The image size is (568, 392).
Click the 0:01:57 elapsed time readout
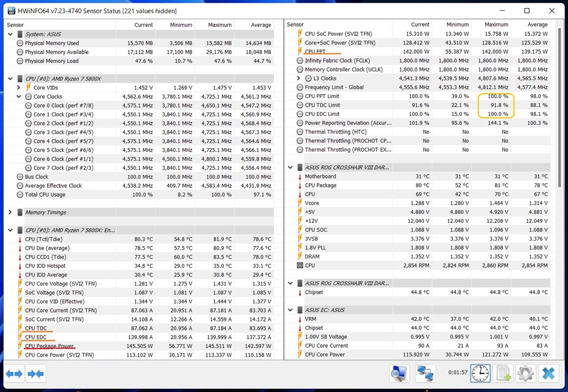tap(458, 373)
